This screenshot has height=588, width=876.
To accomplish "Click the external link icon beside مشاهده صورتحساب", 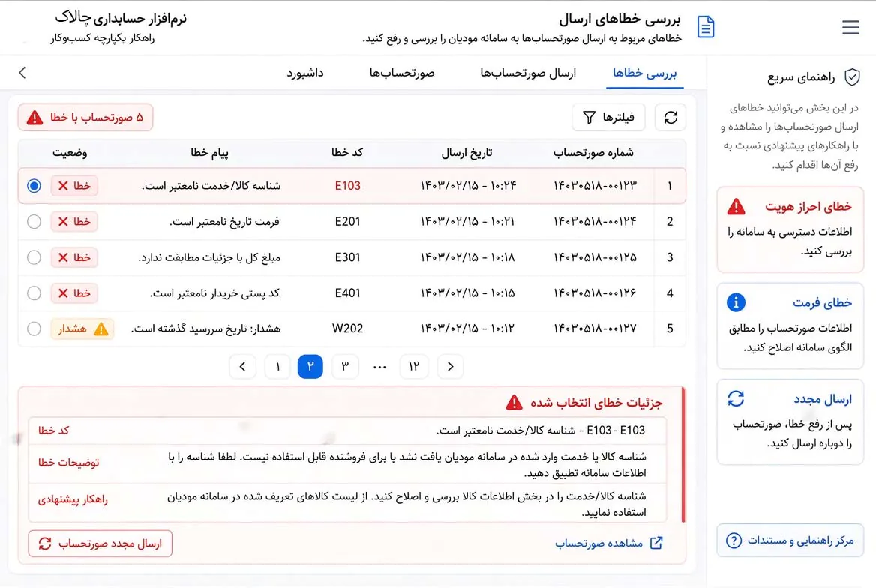I will point(656,543).
